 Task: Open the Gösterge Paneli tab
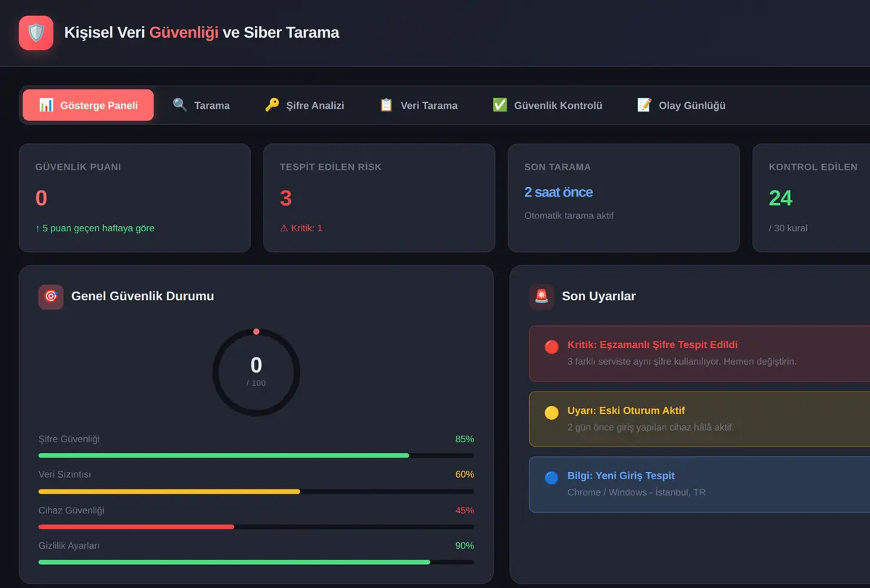coord(88,105)
